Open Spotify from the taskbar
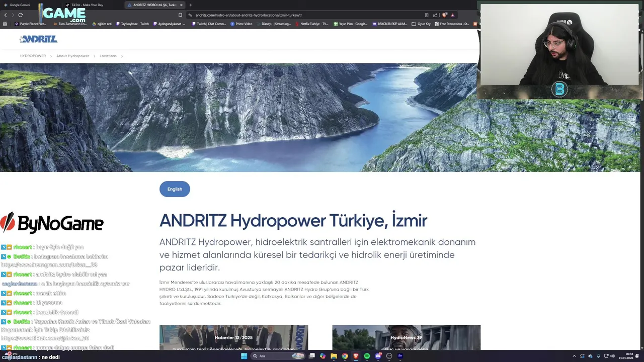 (x=367, y=356)
